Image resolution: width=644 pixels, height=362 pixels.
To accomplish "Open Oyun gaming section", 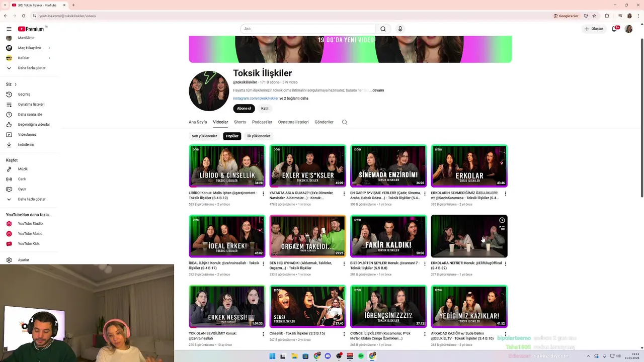I will pyautogui.click(x=29, y=189).
